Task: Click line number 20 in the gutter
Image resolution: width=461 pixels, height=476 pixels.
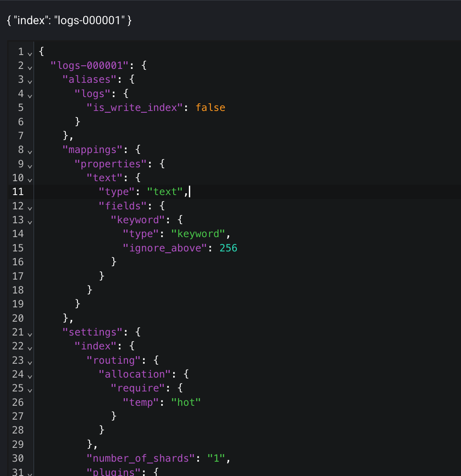Action: [18, 318]
